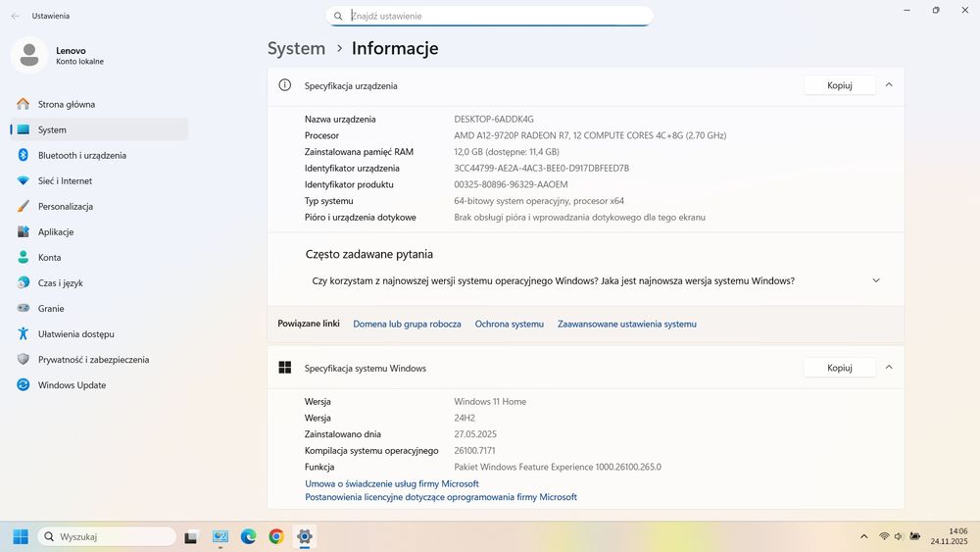Image resolution: width=980 pixels, height=552 pixels.
Task: Open Zaawansowane ustawienia systemu link
Action: (627, 324)
